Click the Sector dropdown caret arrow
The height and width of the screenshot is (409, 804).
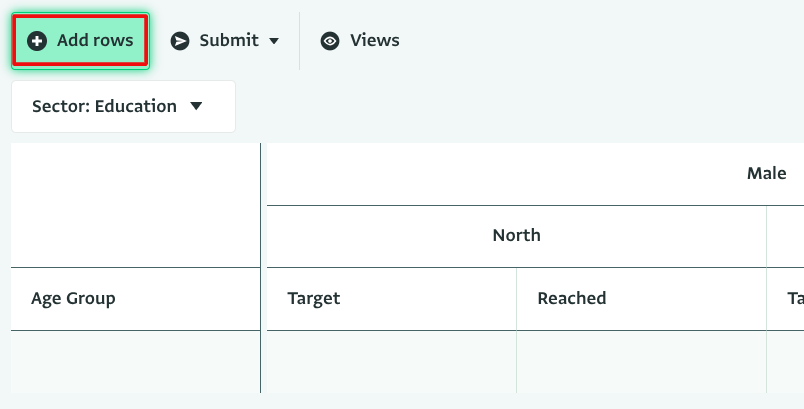click(196, 106)
